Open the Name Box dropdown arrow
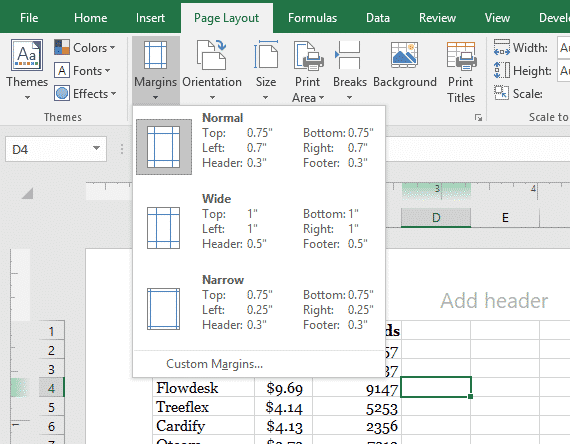Screen dimensions: 570x444 [96, 148]
